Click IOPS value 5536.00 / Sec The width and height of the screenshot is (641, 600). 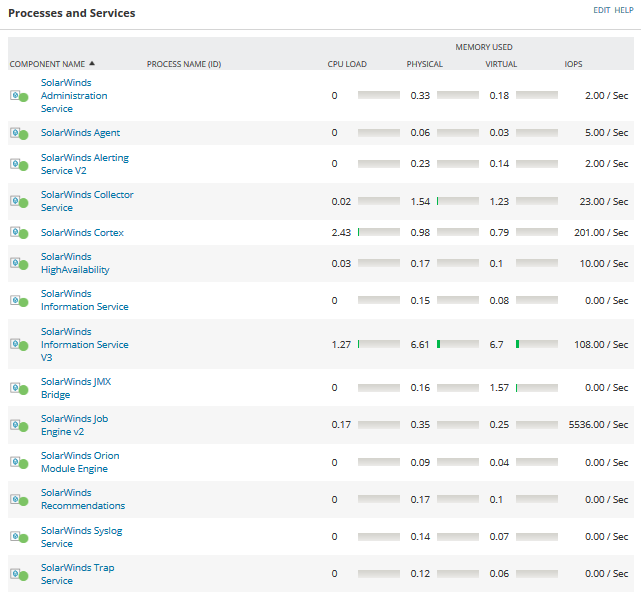point(598,425)
